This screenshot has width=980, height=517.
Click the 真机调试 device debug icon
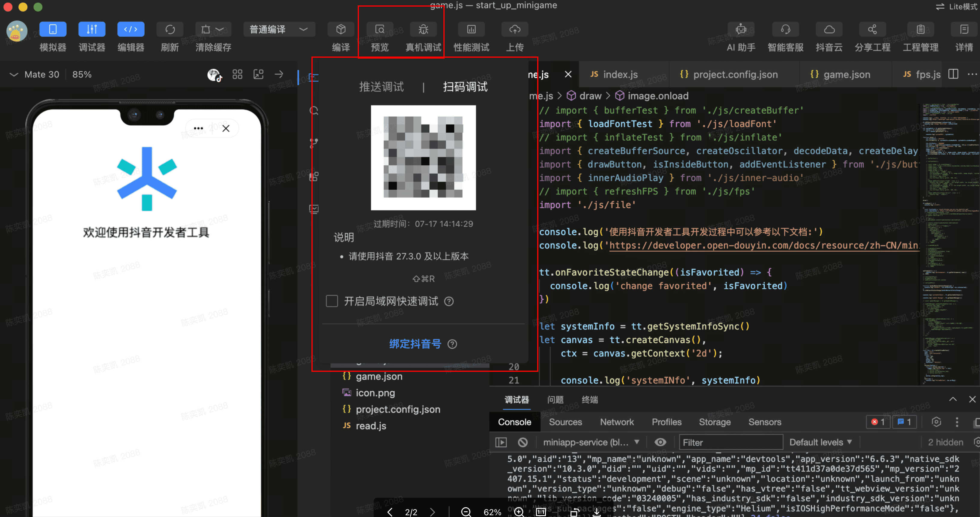point(423,30)
